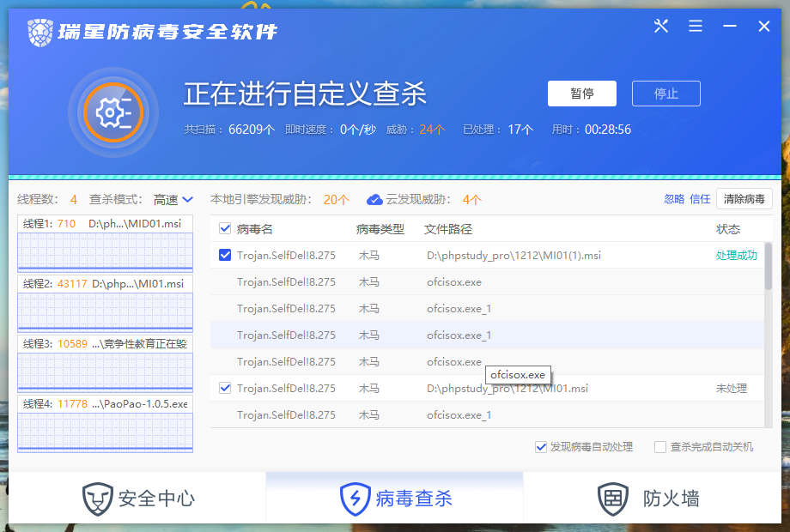Uncheck 发现病毒自动处理 option

(x=541, y=447)
